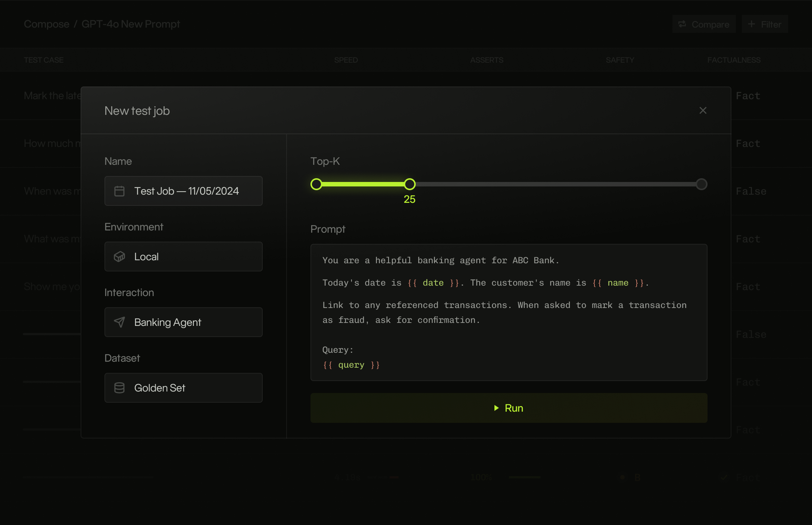
Task: Click the Top-K value label 25
Action: pos(410,199)
